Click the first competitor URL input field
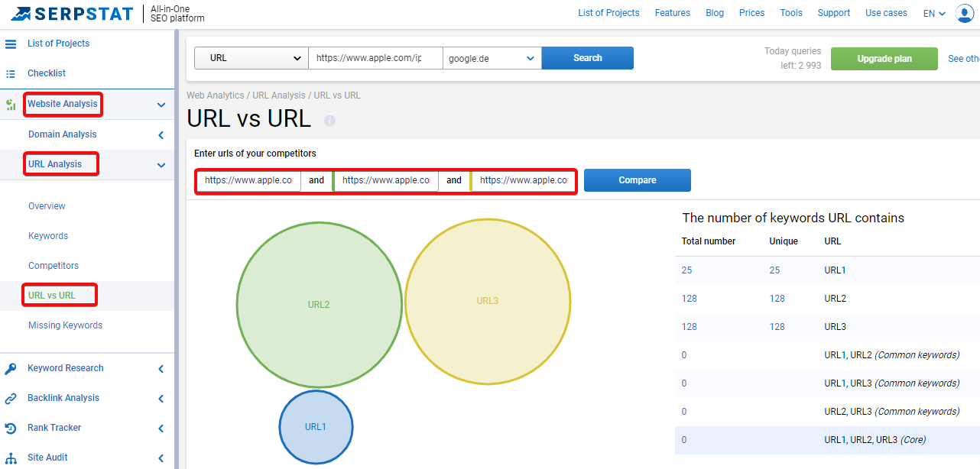 (x=248, y=180)
